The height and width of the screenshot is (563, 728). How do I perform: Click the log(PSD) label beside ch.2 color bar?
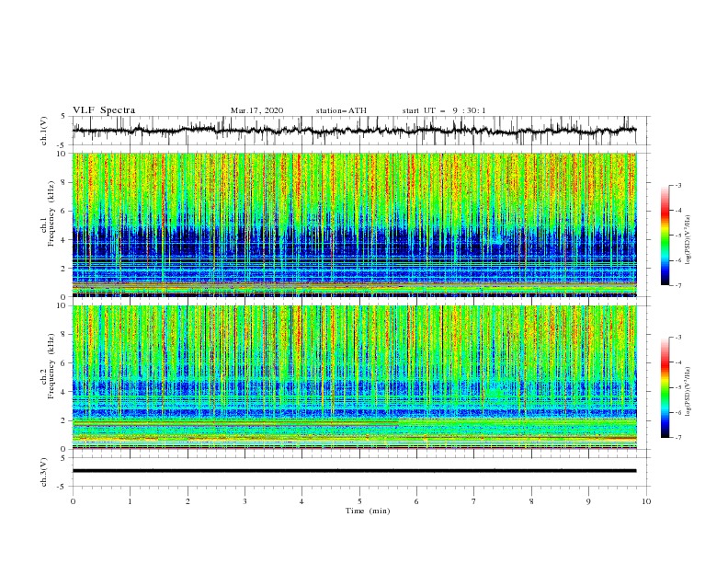(x=688, y=392)
